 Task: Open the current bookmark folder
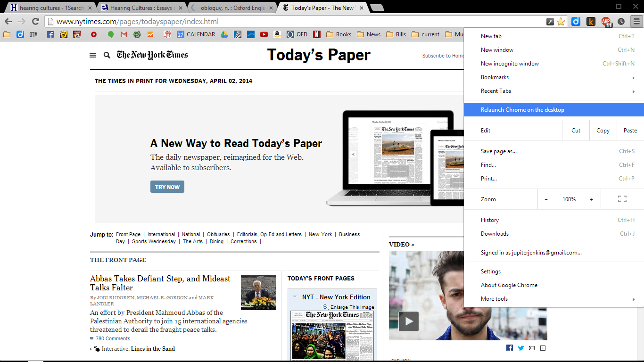tap(426, 34)
